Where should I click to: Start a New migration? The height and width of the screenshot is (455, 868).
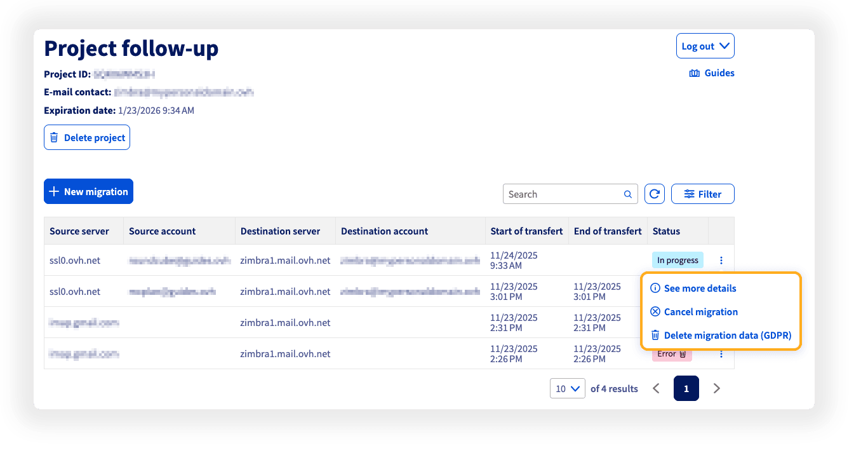point(88,191)
